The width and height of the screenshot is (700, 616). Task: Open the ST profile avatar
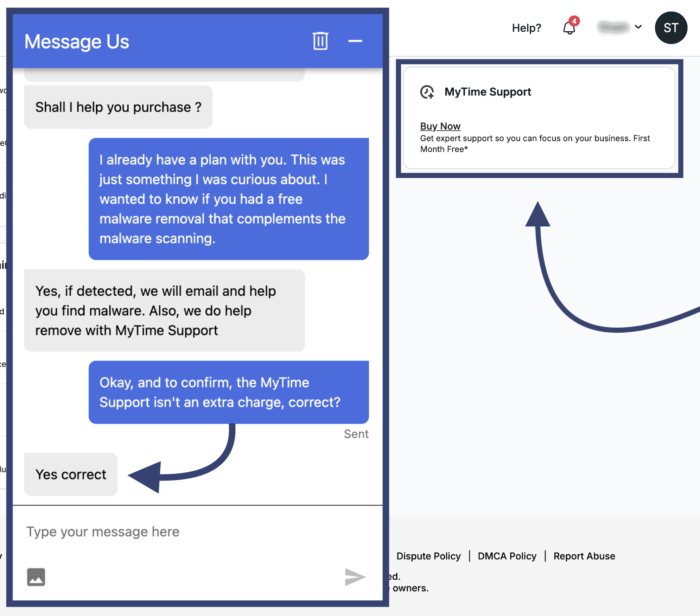pos(671,28)
